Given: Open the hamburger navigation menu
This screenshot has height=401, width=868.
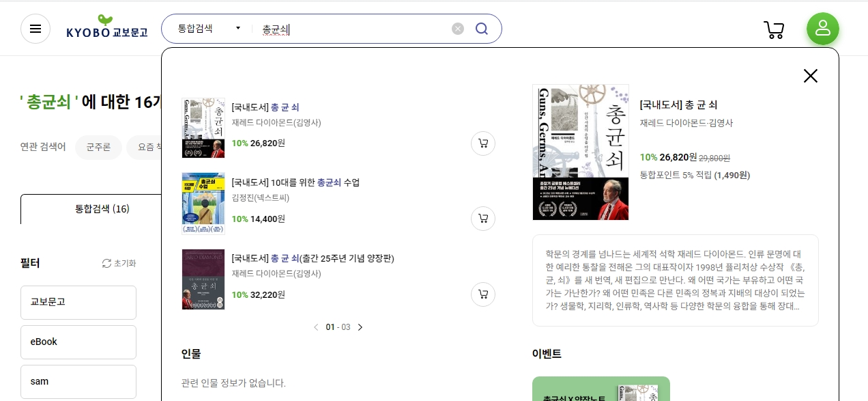Looking at the screenshot, I should click(35, 29).
